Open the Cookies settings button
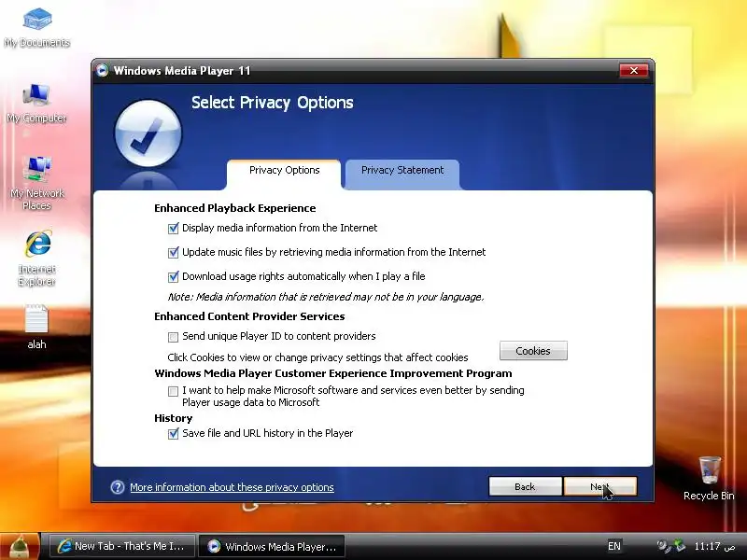 coord(533,351)
